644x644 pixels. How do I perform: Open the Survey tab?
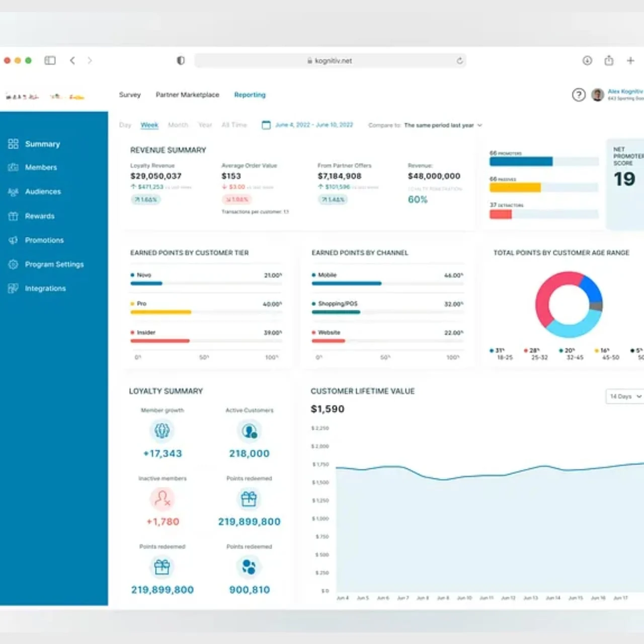[x=130, y=95]
